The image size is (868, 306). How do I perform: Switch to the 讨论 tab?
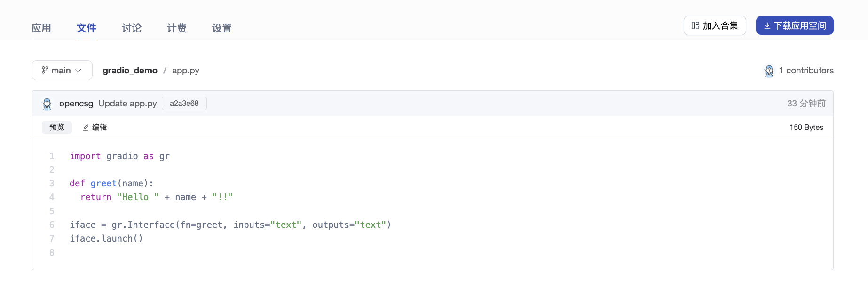click(x=132, y=28)
